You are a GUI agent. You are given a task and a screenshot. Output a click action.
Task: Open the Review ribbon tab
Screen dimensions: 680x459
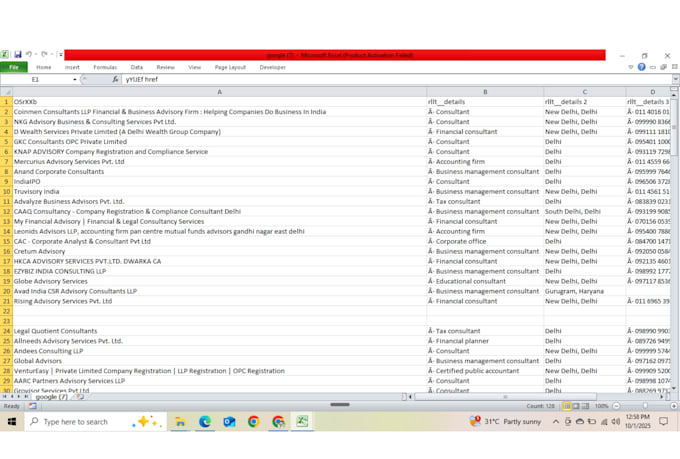(x=165, y=67)
